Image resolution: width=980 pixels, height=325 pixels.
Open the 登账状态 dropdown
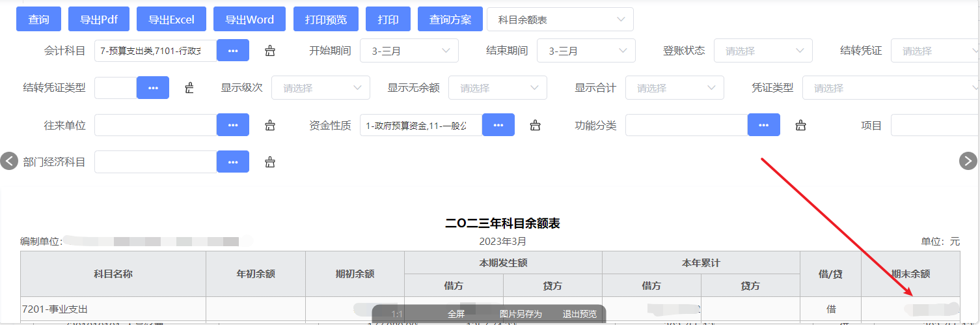(x=763, y=51)
